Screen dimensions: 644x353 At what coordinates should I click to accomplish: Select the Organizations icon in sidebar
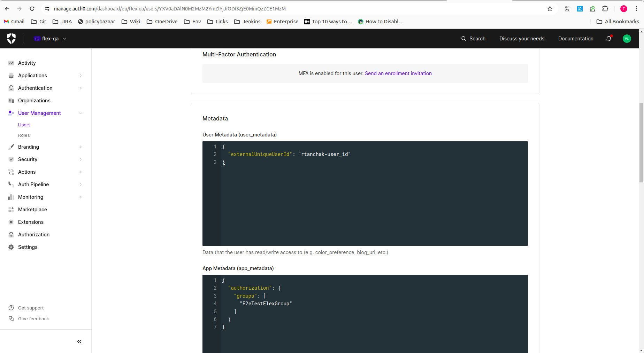11,100
